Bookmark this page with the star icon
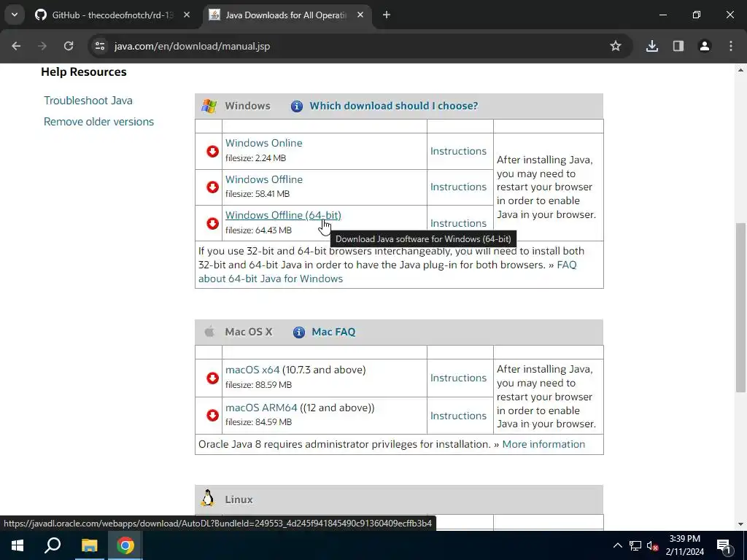This screenshot has width=747, height=560. [x=616, y=46]
